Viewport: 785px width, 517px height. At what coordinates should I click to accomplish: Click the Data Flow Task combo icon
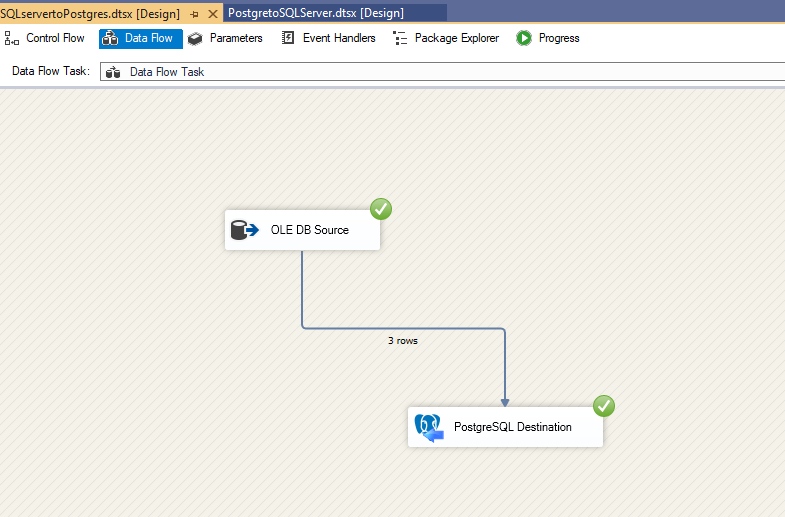tap(113, 72)
